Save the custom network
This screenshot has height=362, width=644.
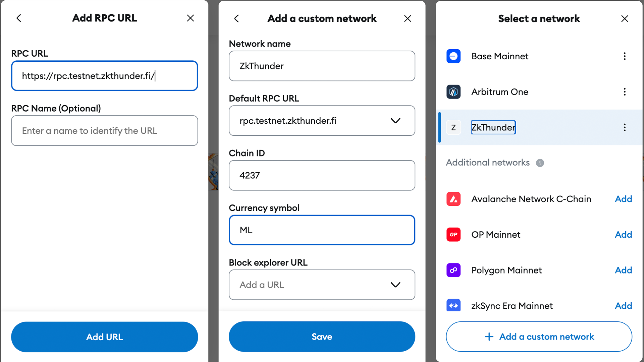tap(322, 337)
